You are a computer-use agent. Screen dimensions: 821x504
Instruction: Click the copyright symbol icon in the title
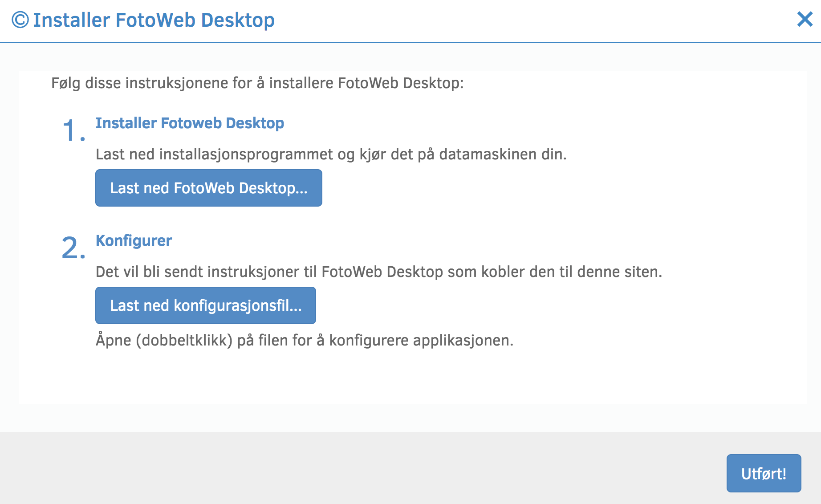coord(20,20)
